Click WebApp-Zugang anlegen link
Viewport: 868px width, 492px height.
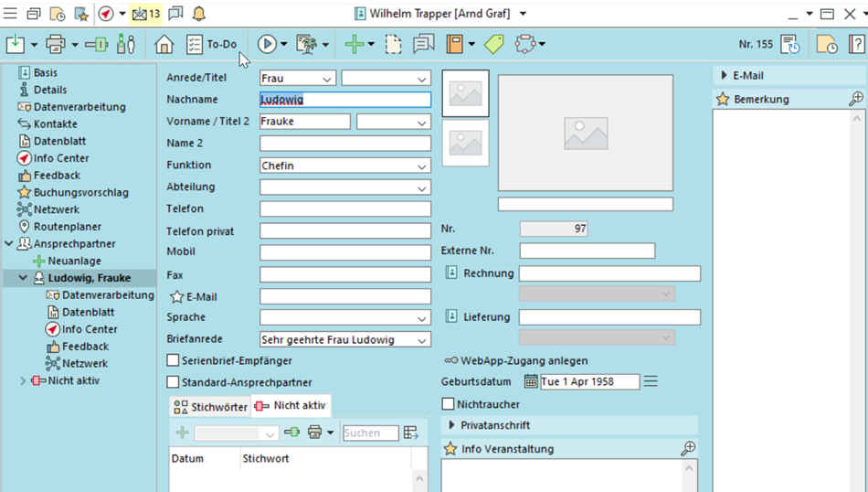[x=524, y=360]
